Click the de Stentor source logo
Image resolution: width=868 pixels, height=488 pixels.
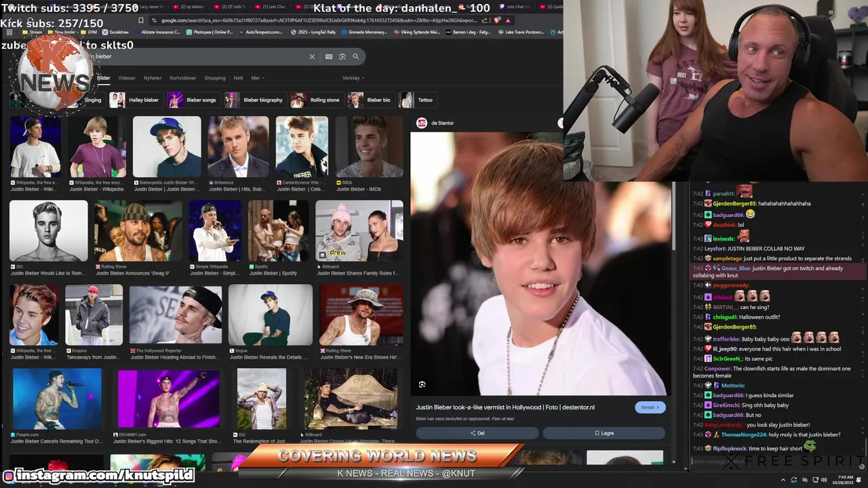(422, 123)
